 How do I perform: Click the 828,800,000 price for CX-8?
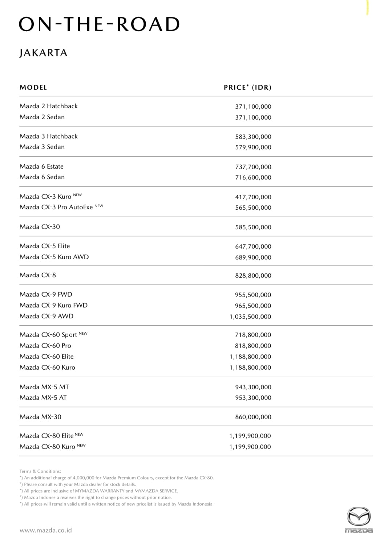253,275
